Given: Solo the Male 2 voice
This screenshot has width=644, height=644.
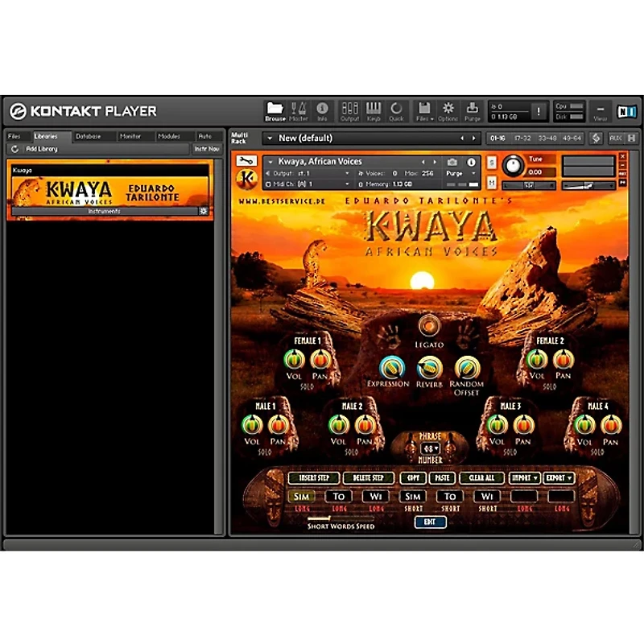Looking at the screenshot, I should point(351,452).
